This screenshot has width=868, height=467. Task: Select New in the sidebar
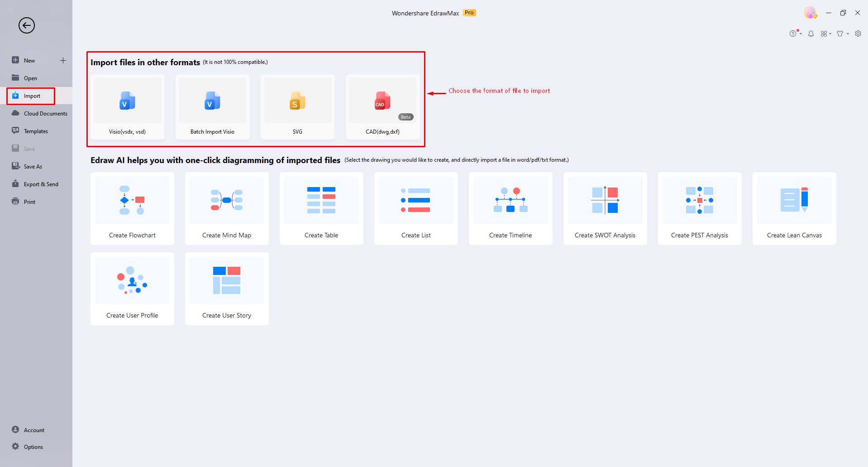pyautogui.click(x=29, y=60)
